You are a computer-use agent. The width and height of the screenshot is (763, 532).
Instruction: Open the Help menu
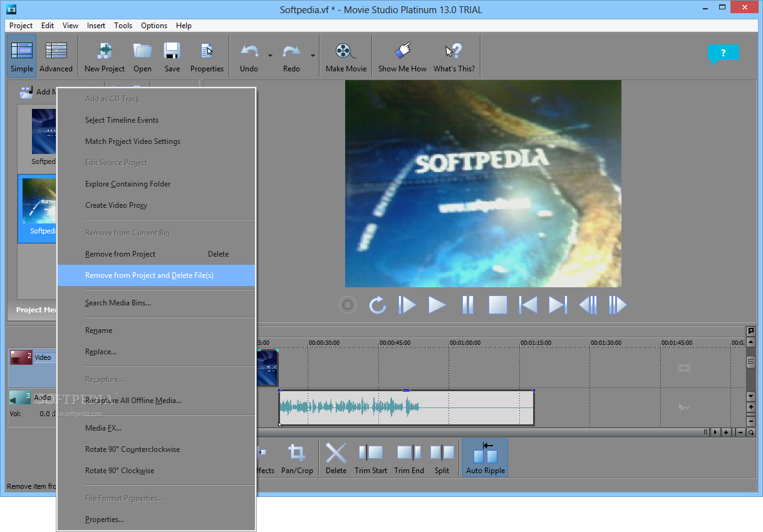click(184, 26)
